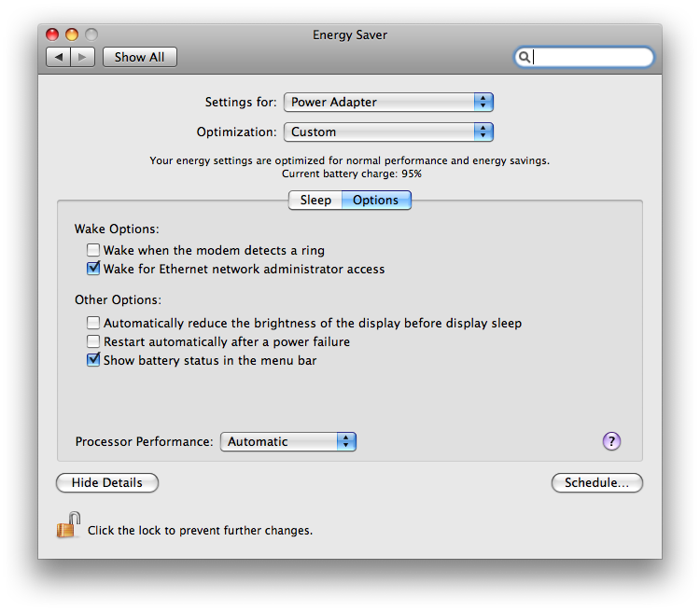Click the Hide Details button

coord(107,483)
